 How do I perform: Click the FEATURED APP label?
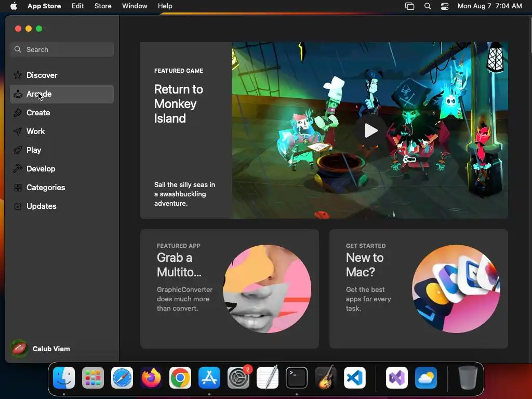point(179,246)
